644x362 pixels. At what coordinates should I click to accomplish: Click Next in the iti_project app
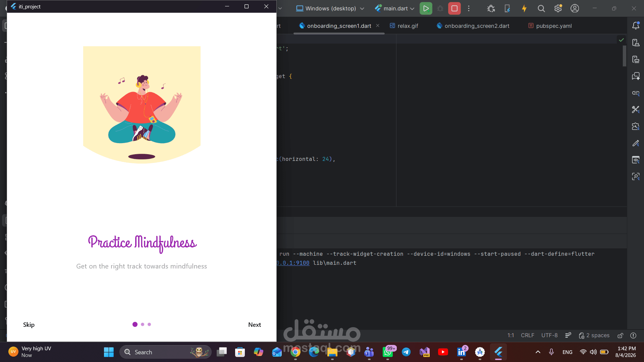pos(255,324)
